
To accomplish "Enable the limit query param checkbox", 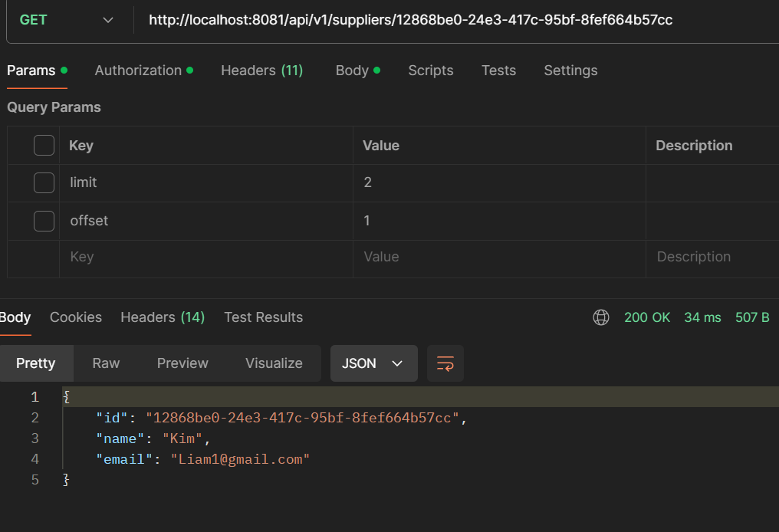I will 44,182.
